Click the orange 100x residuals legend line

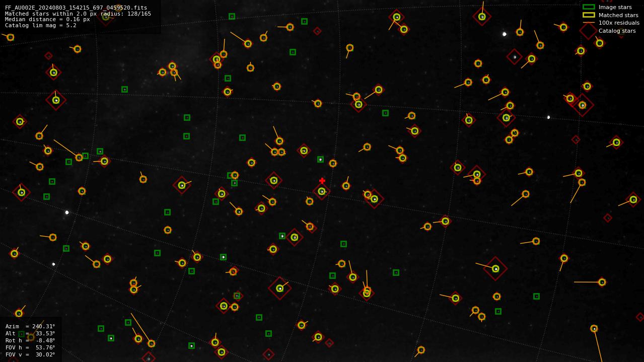point(589,23)
